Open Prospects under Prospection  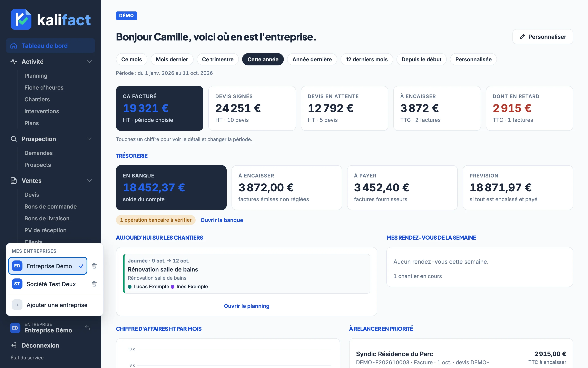[x=38, y=165]
